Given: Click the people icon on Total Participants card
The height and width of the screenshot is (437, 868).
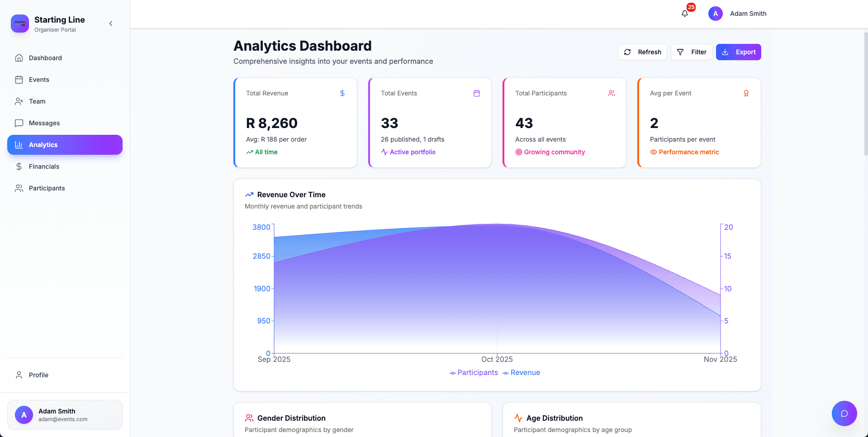Looking at the screenshot, I should pyautogui.click(x=612, y=93).
